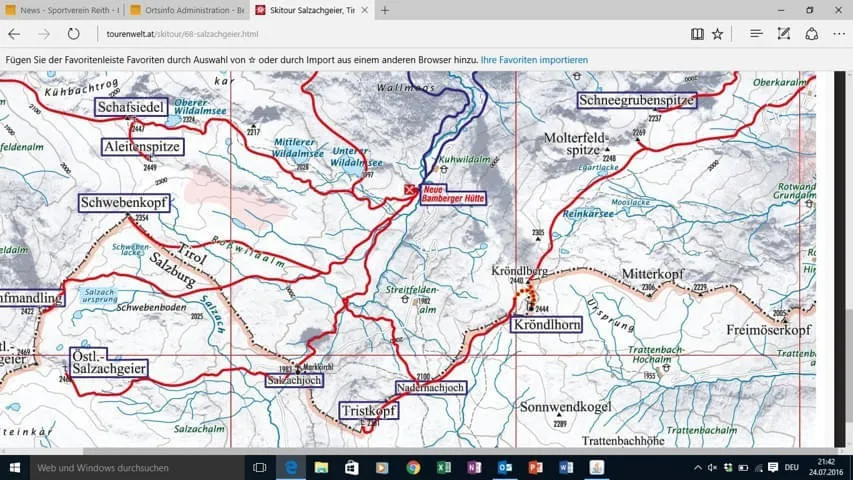This screenshot has height=480, width=853.
Task: Follow the Ihre Favoriten importieren link
Action: (534, 60)
